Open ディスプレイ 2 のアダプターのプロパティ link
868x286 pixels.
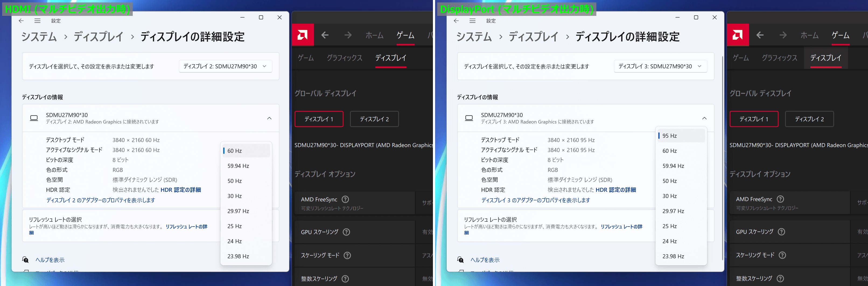click(101, 200)
